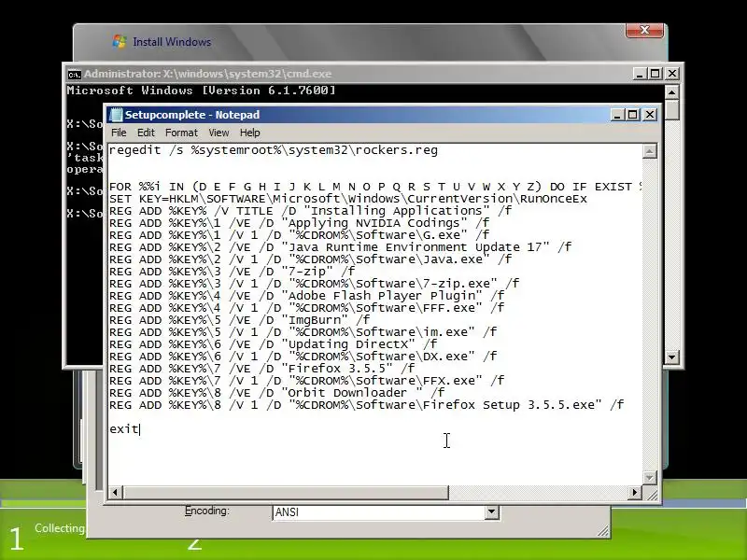Minimize the Administrator cmd.exe window
Viewport: 747px width, 560px height.
click(x=640, y=74)
